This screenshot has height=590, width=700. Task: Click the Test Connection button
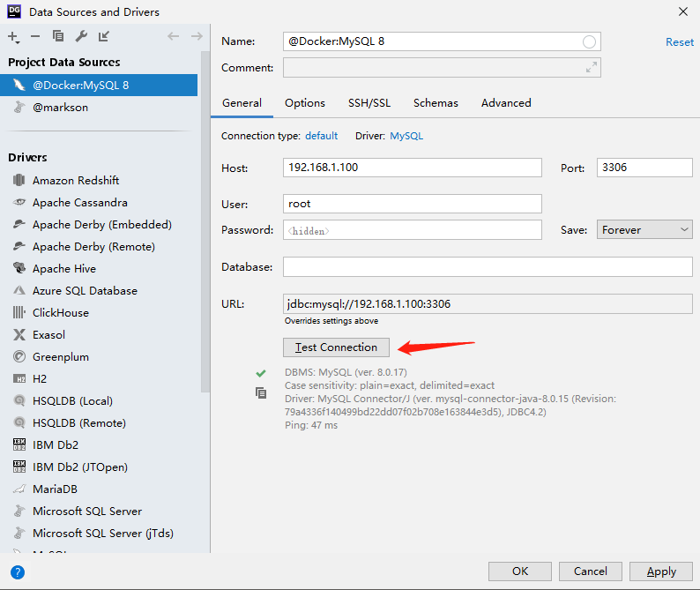click(336, 347)
